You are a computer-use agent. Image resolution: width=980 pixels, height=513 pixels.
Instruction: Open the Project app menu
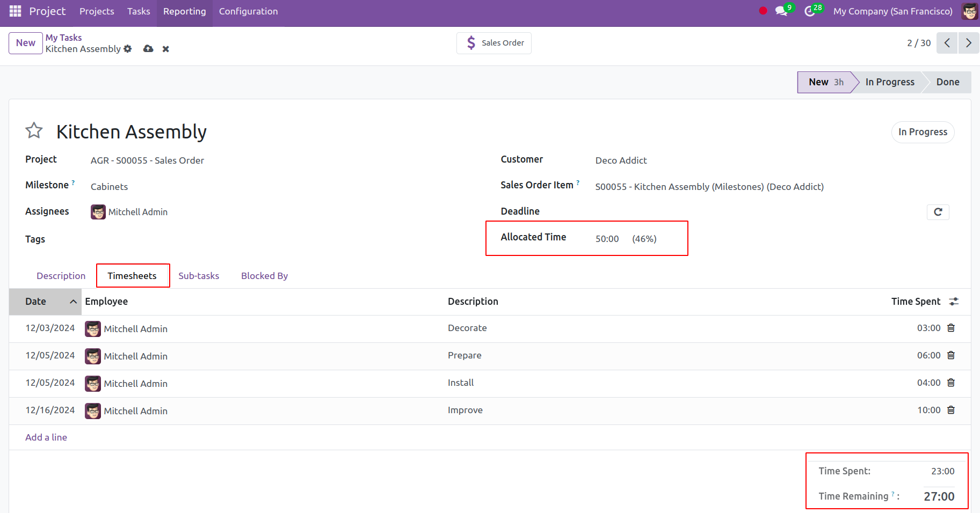tap(47, 11)
